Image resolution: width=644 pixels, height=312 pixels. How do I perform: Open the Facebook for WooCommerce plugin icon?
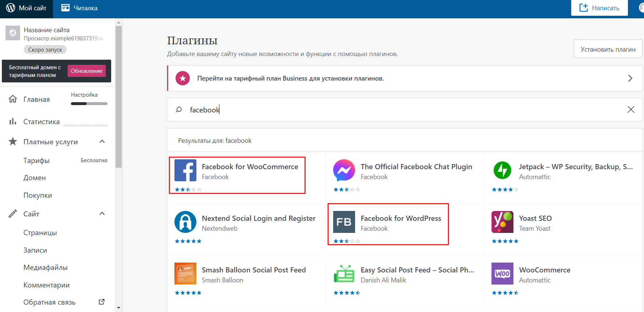click(185, 170)
